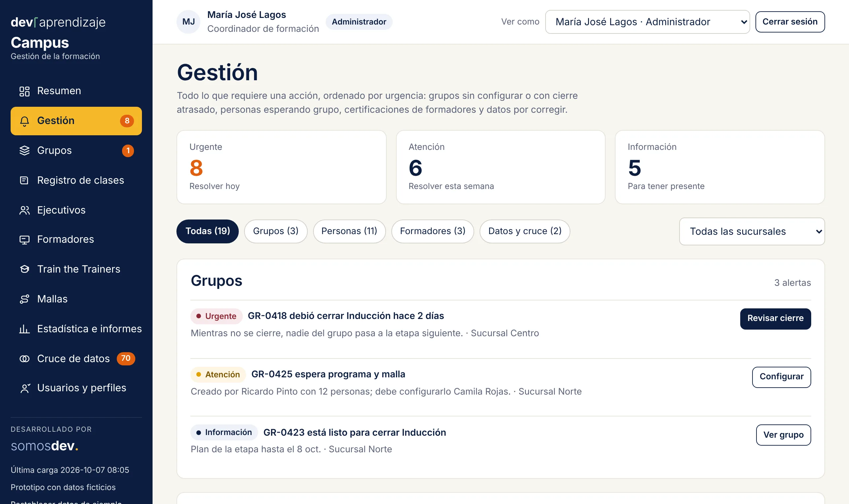Select the Mallas route icon
This screenshot has width=849, height=504.
(x=25, y=299)
